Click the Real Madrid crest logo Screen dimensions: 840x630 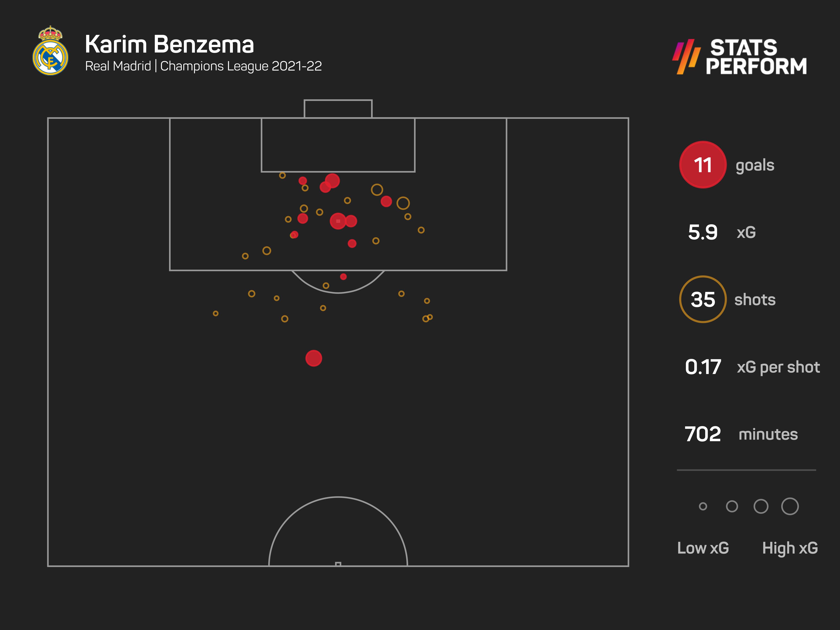(51, 51)
